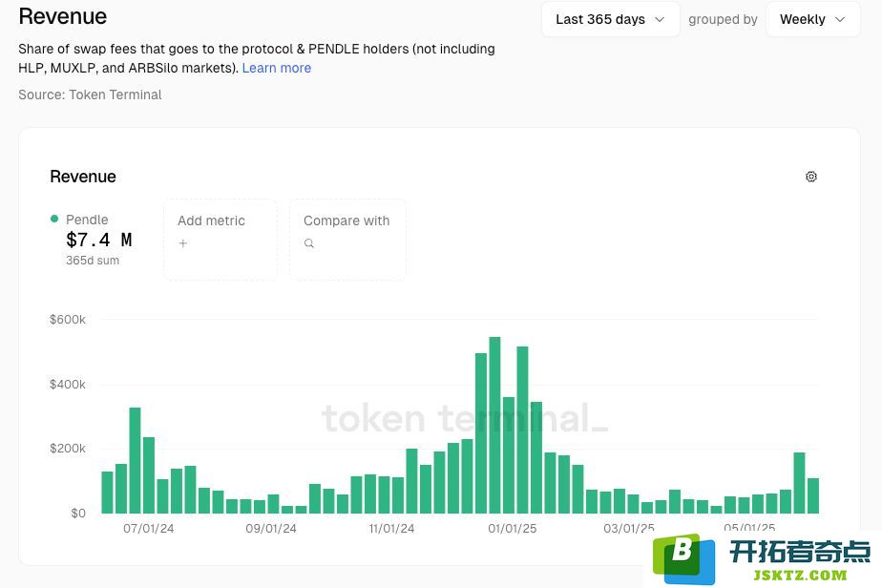Open the Last 365 days dropdown
Image resolution: width=882 pixels, height=588 pixels.
(x=610, y=19)
